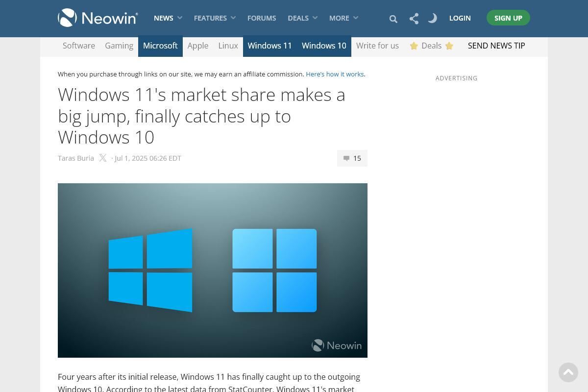Open the Windows 11 section
Screen dimensions: 588x392
point(269,46)
